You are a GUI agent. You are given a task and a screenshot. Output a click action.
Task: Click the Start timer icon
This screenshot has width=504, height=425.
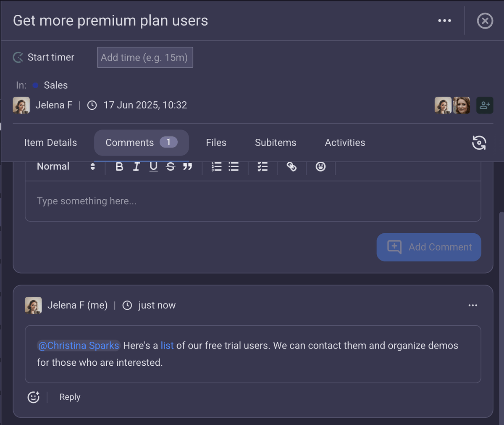(18, 57)
